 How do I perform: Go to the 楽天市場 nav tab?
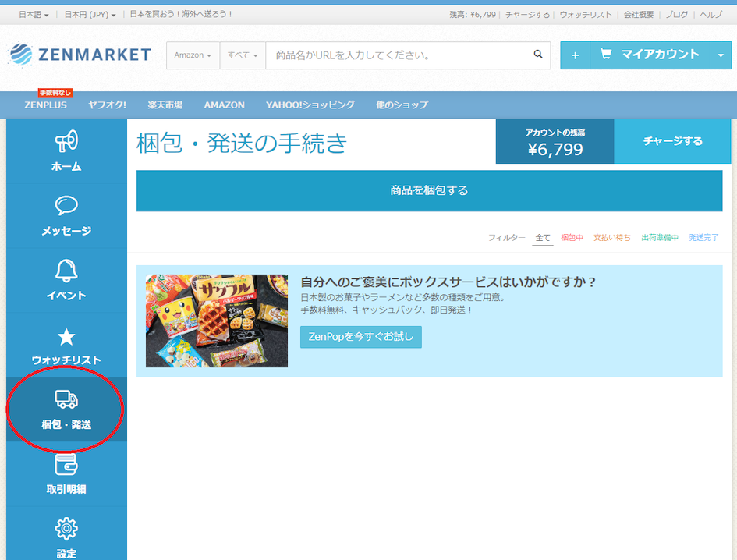(x=165, y=105)
